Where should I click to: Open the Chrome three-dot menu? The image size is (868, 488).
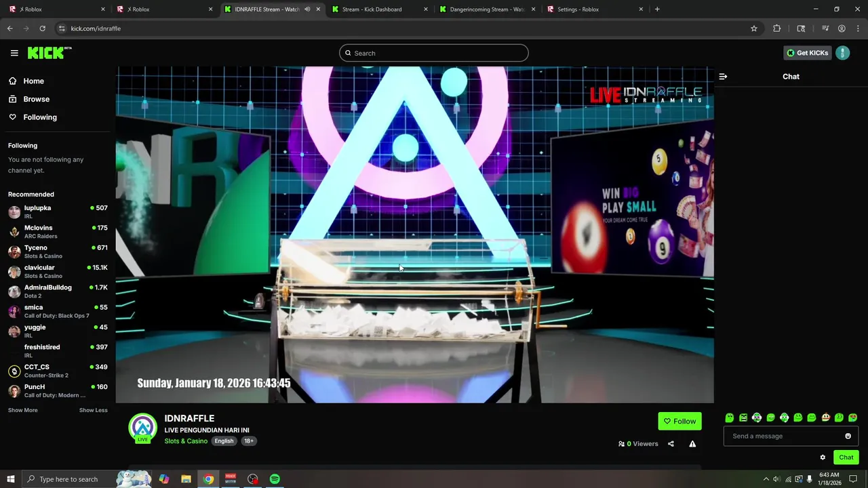coord(859,28)
